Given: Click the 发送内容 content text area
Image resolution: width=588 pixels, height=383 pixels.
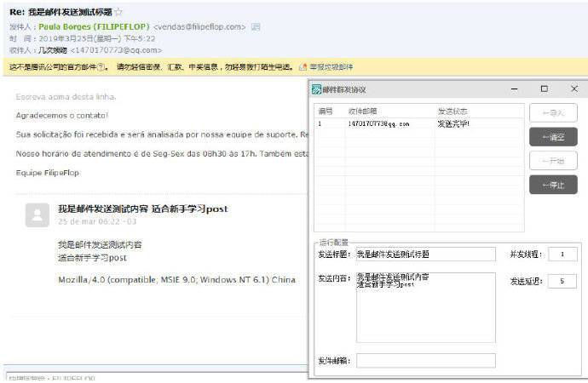Looking at the screenshot, I should tap(425, 307).
